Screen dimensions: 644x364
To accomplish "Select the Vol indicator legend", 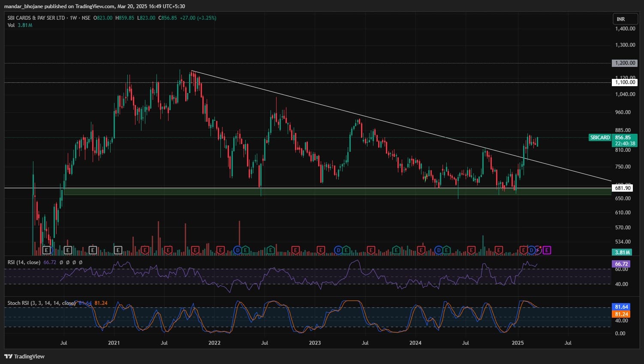I will [x=11, y=25].
